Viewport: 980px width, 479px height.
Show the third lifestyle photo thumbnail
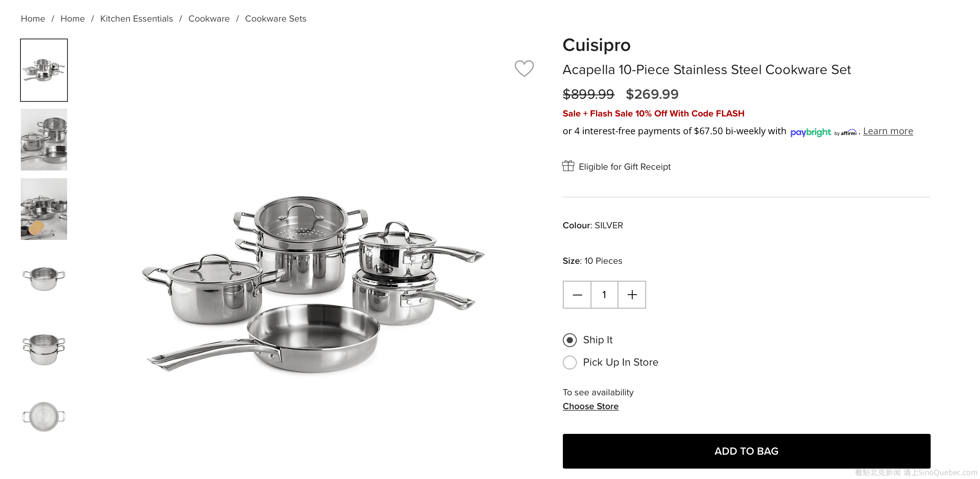coord(44,209)
